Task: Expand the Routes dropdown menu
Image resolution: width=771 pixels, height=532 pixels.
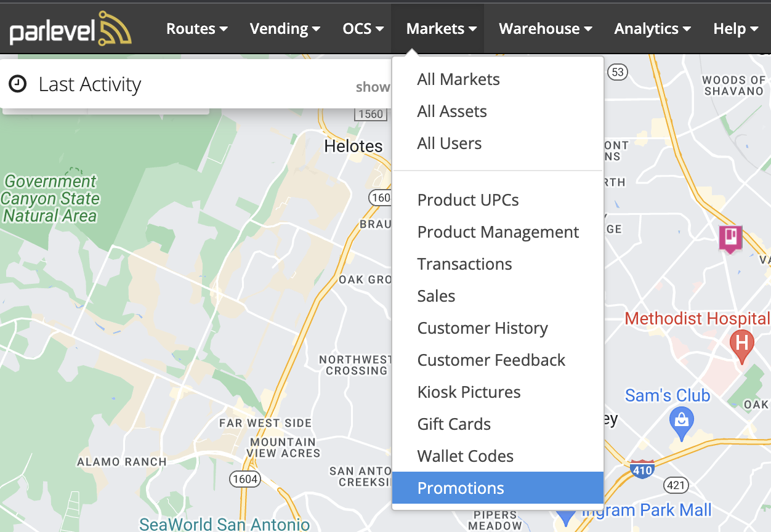Action: (197, 28)
